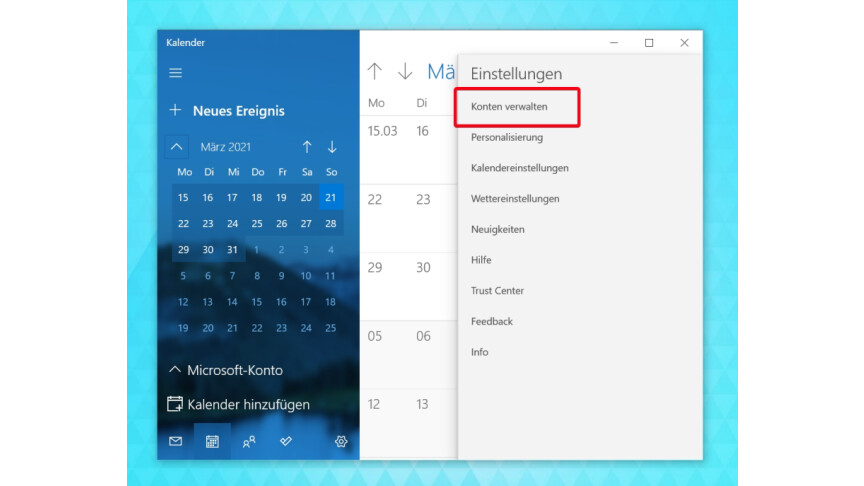Collapse the Microsoft-Konto section

pyautogui.click(x=175, y=369)
